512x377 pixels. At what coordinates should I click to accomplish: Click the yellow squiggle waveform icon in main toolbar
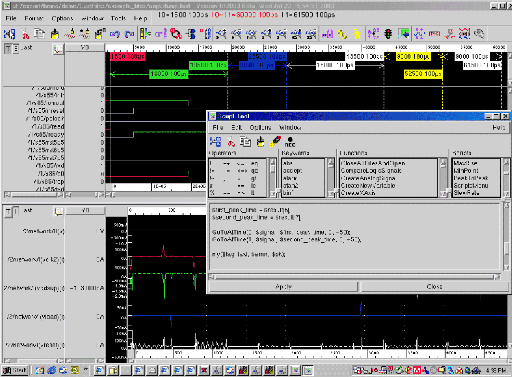342,34
